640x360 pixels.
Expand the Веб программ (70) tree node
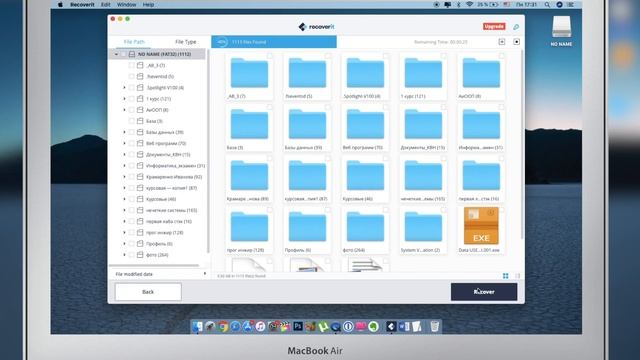click(x=124, y=143)
